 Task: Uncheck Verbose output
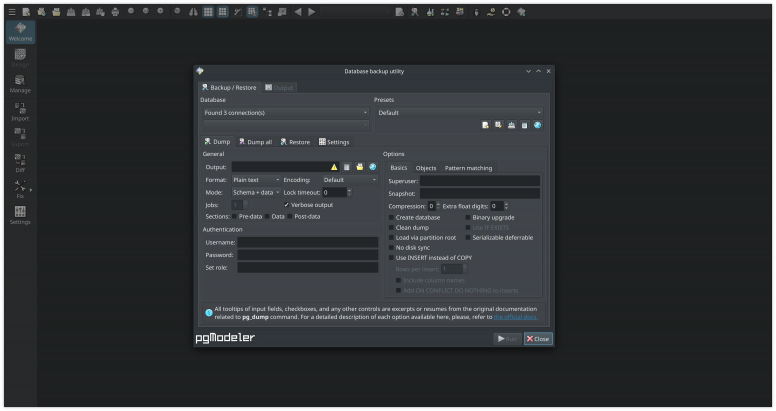[287, 205]
